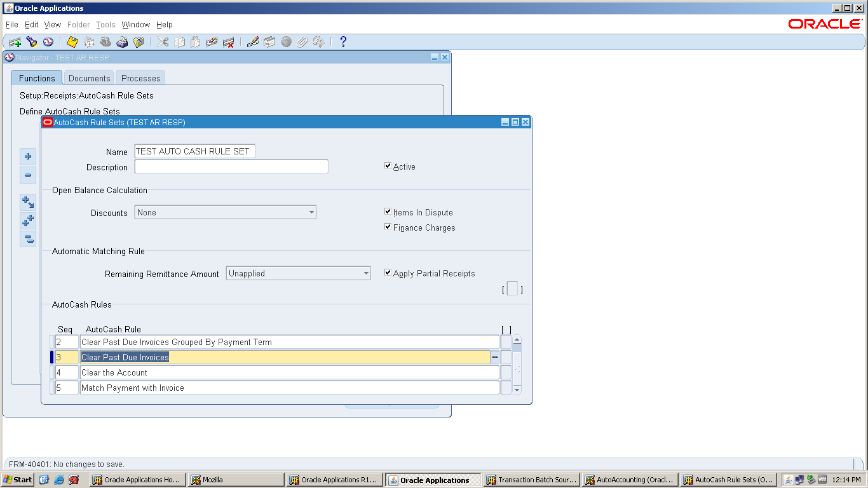This screenshot has width=868, height=488.
Task: Click AutoCash Rules scrollbar up arrow
Action: coord(517,340)
